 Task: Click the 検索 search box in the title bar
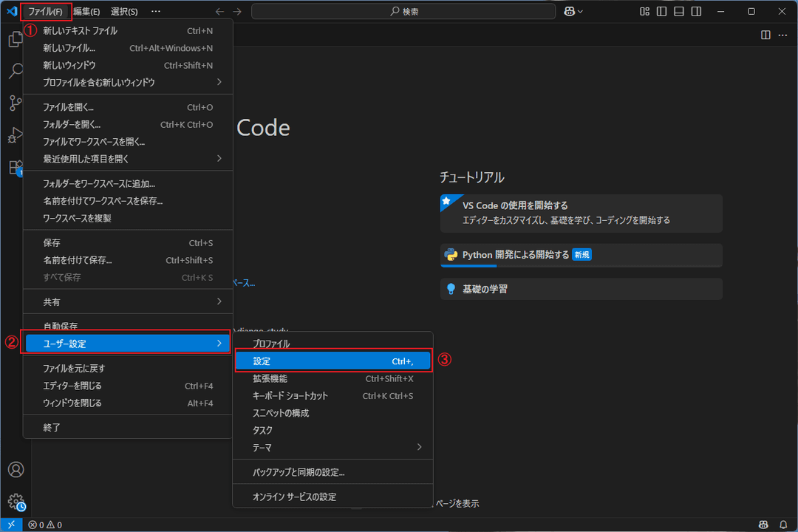pyautogui.click(x=403, y=11)
